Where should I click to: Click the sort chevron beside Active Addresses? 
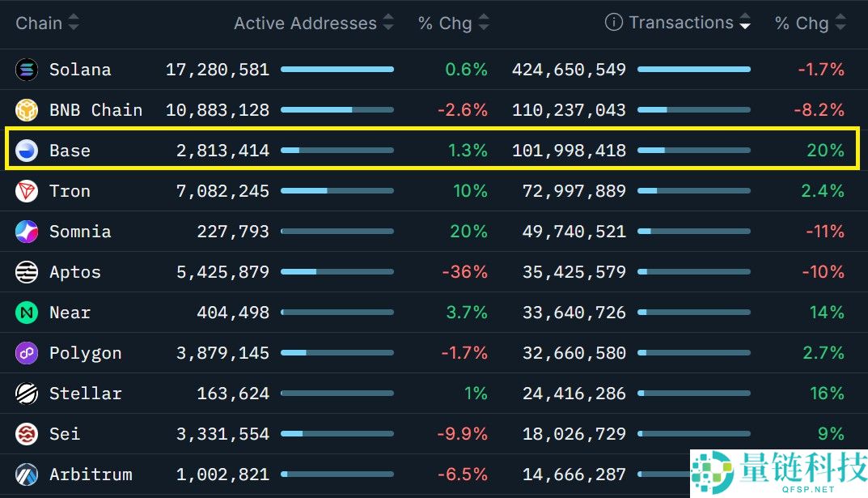coord(388,23)
